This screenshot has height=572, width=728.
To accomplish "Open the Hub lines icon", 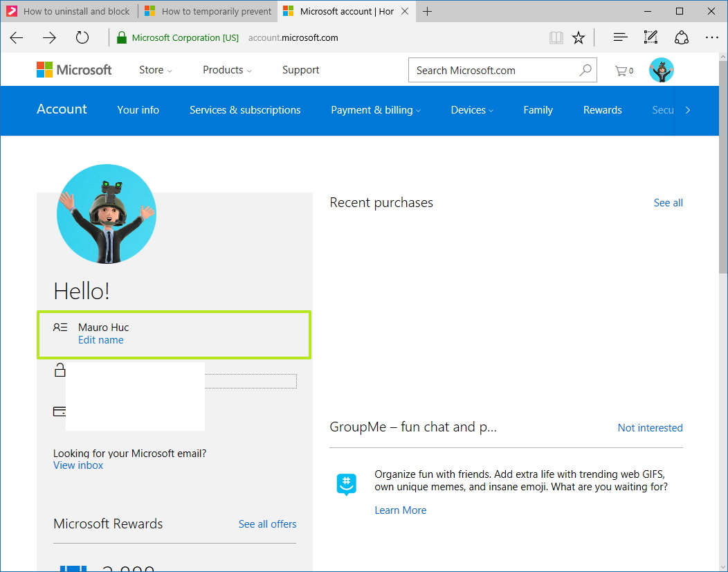I will (x=620, y=37).
